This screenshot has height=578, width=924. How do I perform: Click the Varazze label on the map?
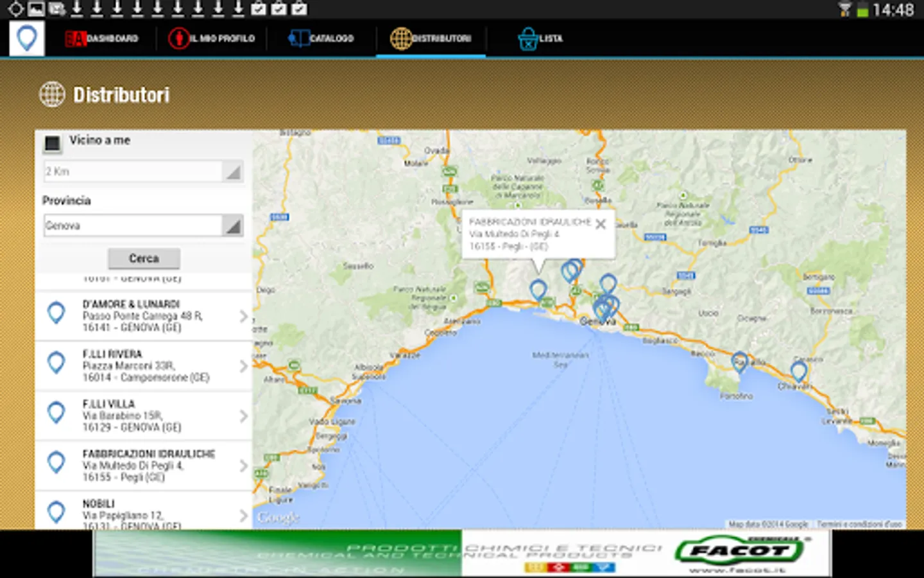[404, 355]
